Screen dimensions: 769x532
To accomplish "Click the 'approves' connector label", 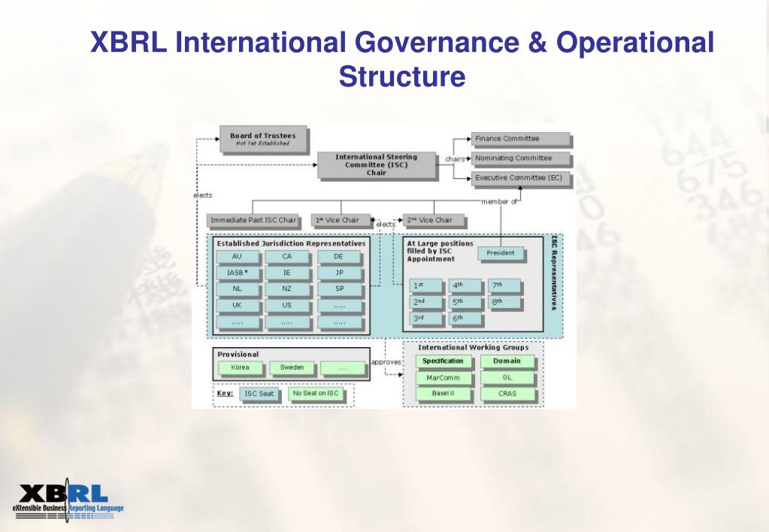I will click(386, 362).
